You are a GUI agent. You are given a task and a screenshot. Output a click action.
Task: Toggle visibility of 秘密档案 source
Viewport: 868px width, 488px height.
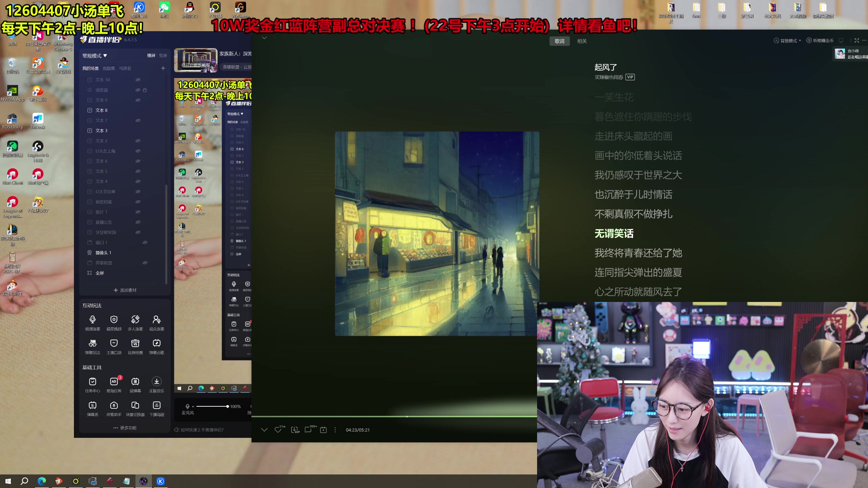pos(138,202)
